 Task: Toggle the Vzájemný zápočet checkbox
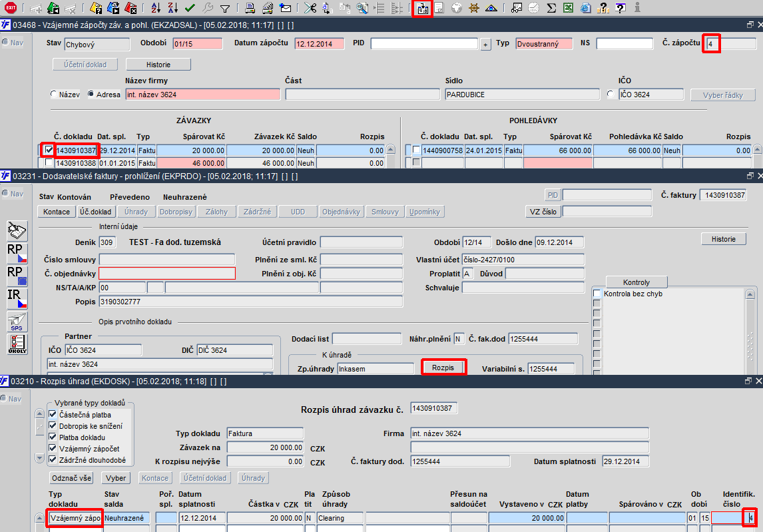[53, 448]
